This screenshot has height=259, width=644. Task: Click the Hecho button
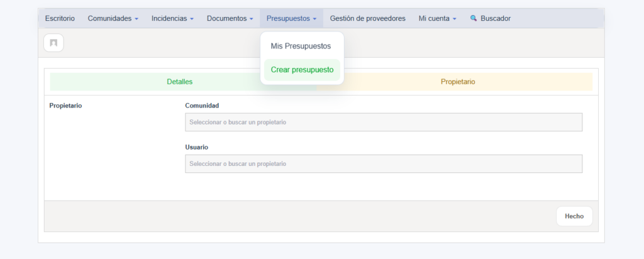click(574, 216)
